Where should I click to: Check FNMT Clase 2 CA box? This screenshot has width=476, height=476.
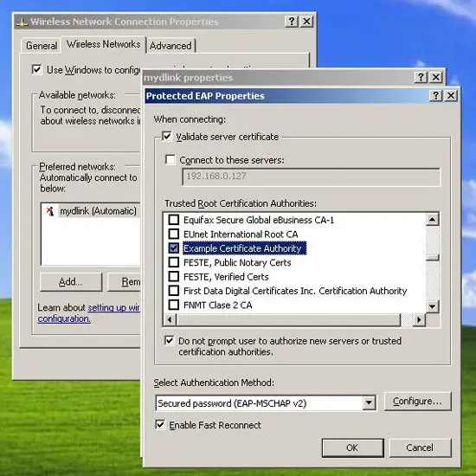point(174,305)
